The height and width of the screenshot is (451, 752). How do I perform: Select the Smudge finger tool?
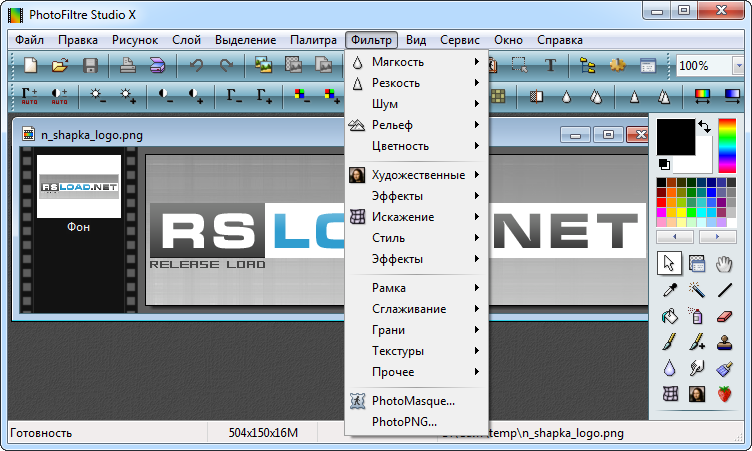(x=696, y=368)
